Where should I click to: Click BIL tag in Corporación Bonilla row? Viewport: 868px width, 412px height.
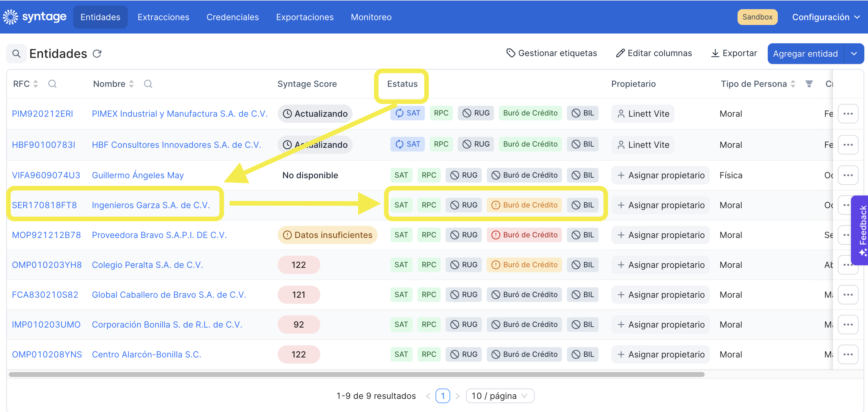pyautogui.click(x=583, y=325)
